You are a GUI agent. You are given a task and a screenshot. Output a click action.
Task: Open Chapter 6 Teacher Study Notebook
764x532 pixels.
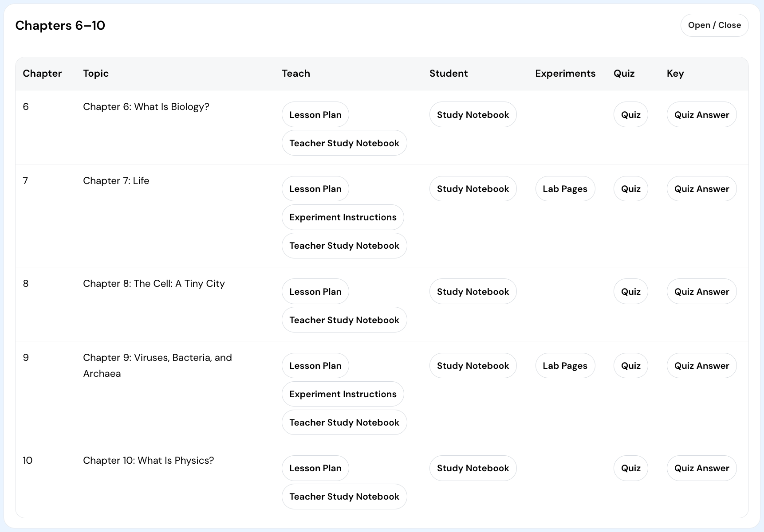344,143
